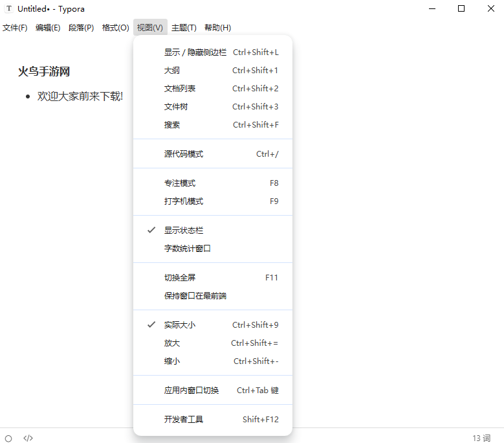
Task: Minimize the Typora window
Action: tap(432, 8)
